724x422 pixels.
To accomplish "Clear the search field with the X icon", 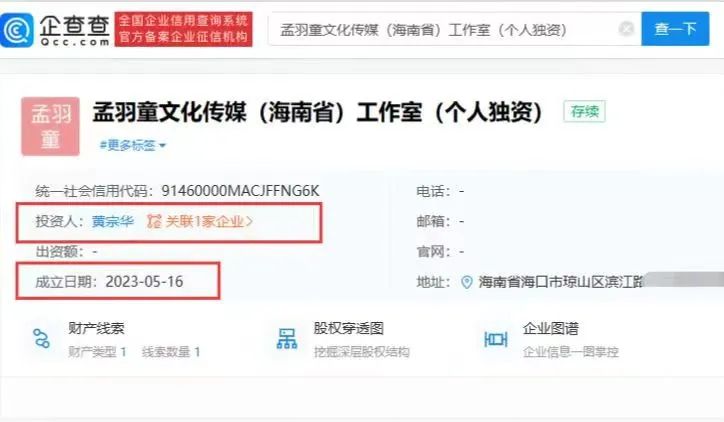I will [x=626, y=29].
